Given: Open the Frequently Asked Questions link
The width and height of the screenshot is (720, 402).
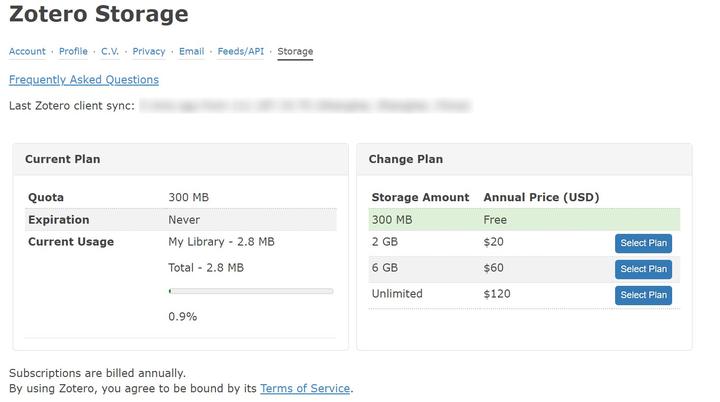Looking at the screenshot, I should pyautogui.click(x=83, y=80).
